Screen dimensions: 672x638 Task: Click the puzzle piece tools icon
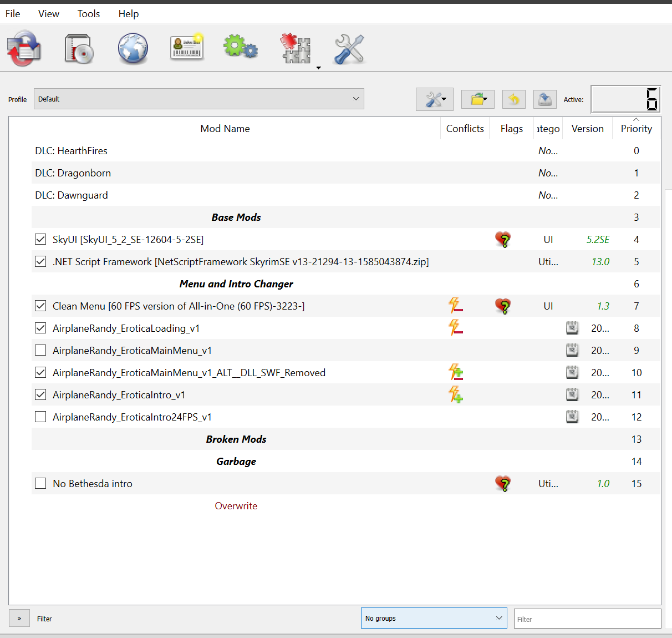click(x=296, y=48)
